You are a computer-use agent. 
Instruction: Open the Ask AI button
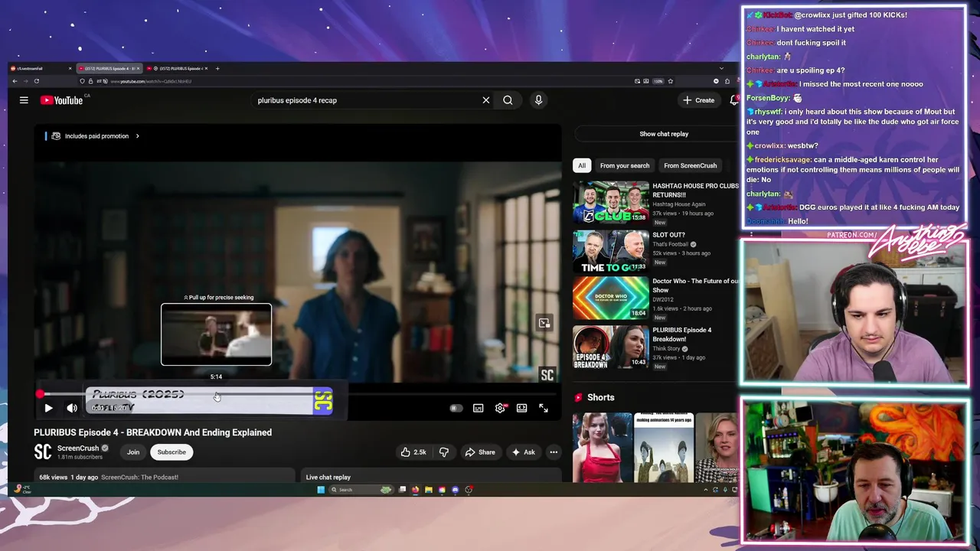point(524,452)
